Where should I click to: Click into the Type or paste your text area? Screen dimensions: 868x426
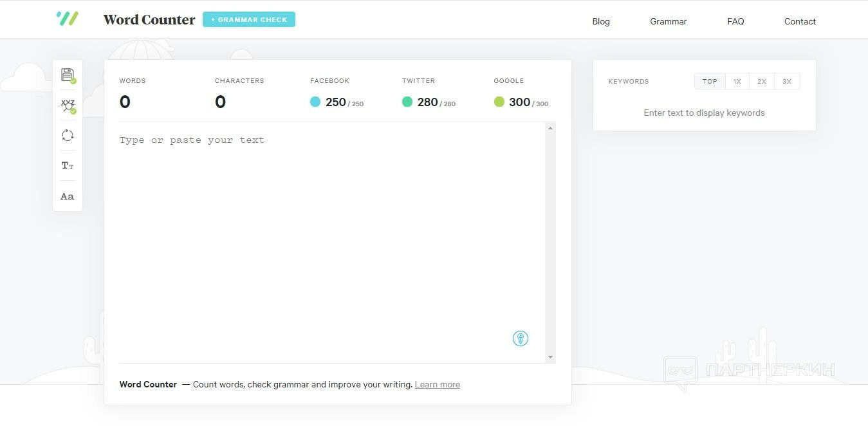pos(332,243)
